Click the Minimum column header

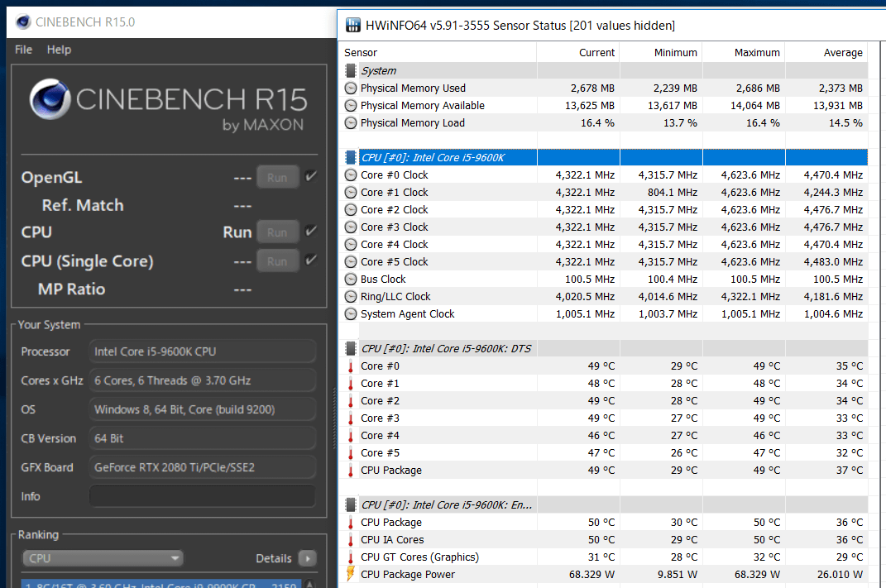coord(661,53)
